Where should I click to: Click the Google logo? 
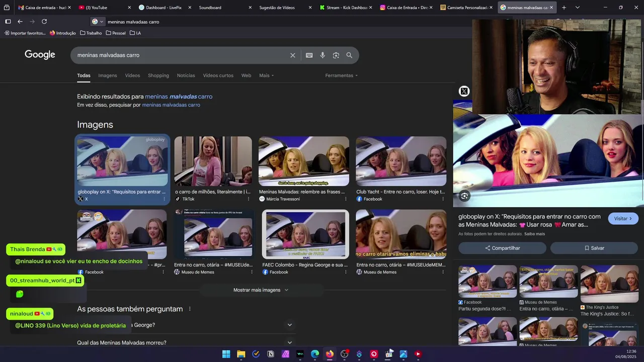(40, 55)
